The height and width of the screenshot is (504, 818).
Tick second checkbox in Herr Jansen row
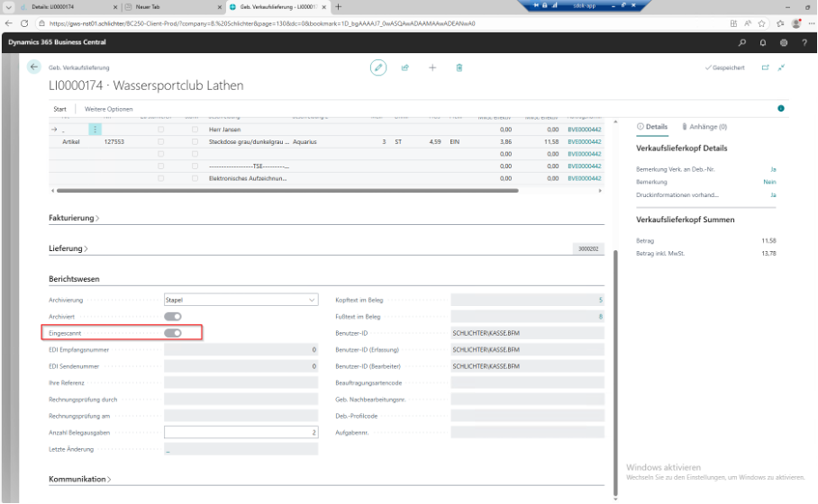coord(195,130)
